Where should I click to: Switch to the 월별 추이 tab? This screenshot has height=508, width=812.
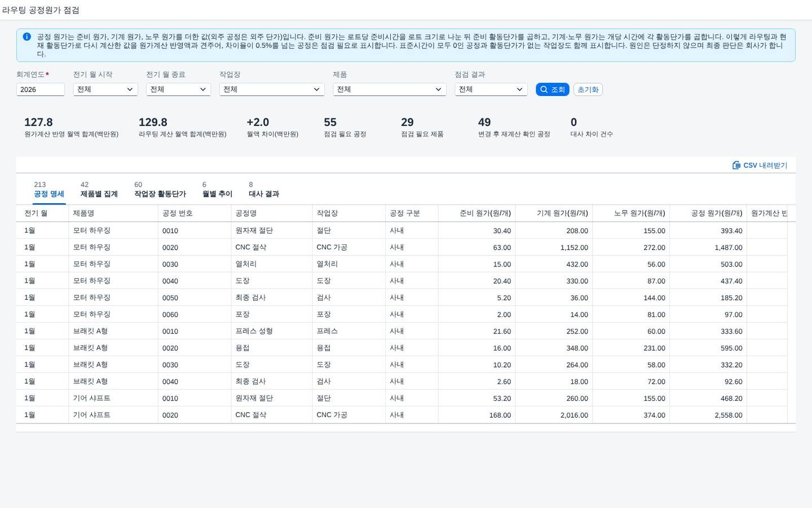click(217, 190)
